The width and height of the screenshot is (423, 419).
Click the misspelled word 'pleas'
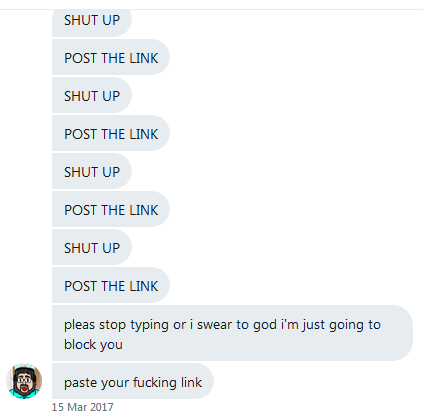pos(79,325)
